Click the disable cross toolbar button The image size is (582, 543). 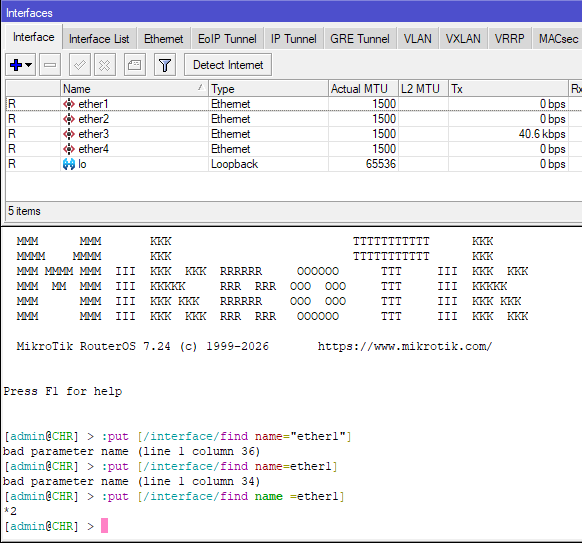[x=105, y=65]
